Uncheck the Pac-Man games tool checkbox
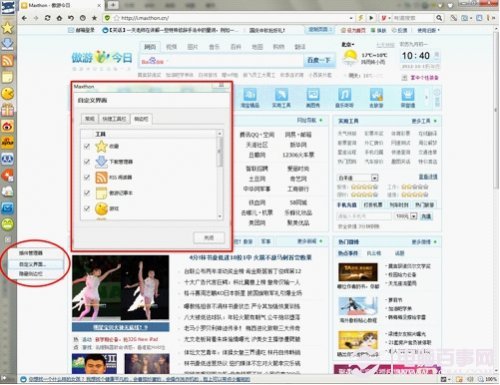 (87, 209)
